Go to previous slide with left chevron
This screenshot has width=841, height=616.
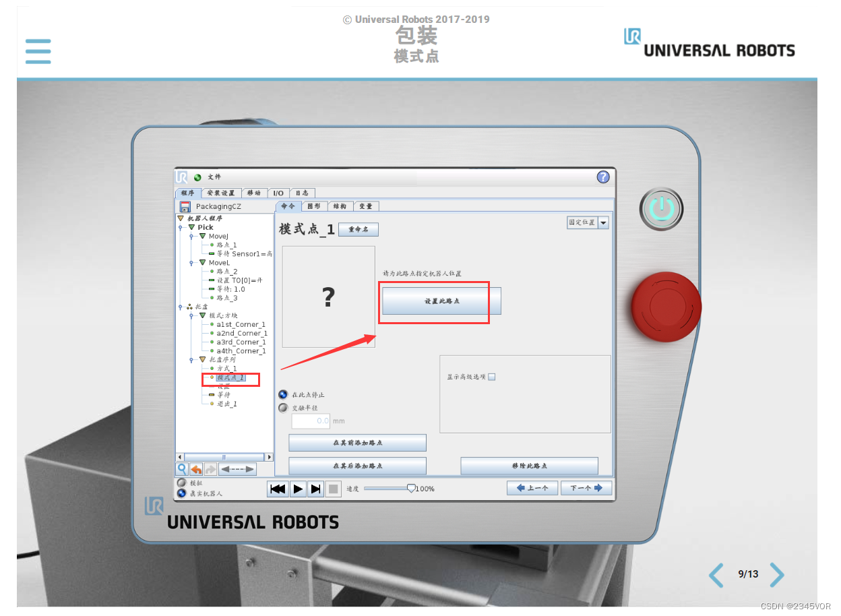click(716, 575)
